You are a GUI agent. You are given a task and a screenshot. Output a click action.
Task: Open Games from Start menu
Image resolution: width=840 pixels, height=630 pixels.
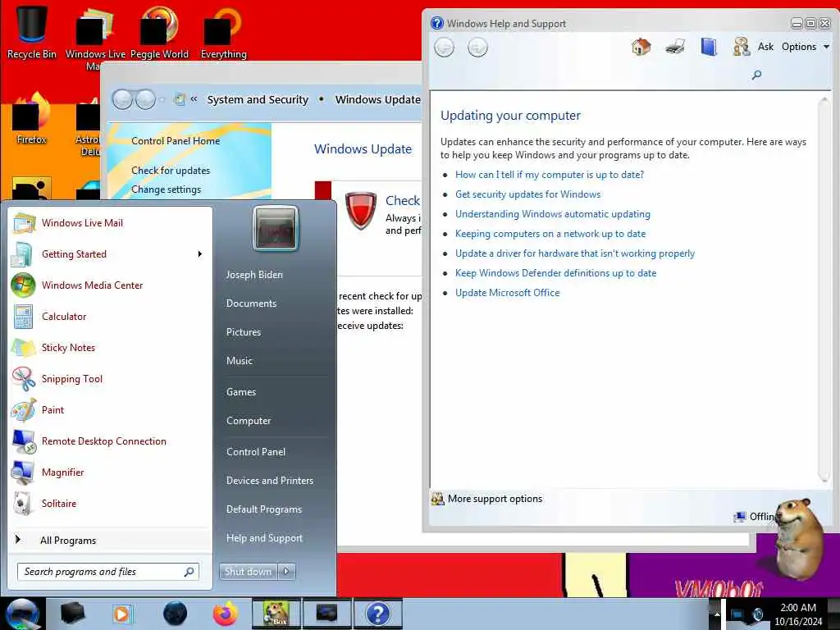tap(241, 391)
